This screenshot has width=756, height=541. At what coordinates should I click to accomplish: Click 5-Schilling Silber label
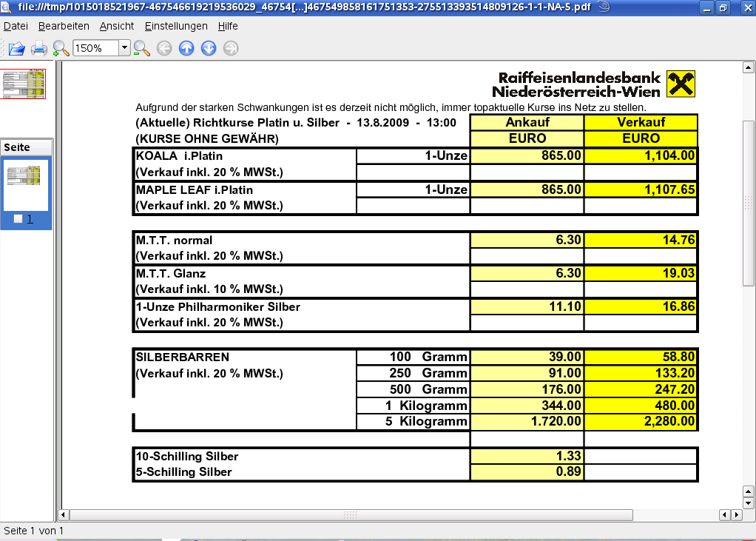(183, 471)
